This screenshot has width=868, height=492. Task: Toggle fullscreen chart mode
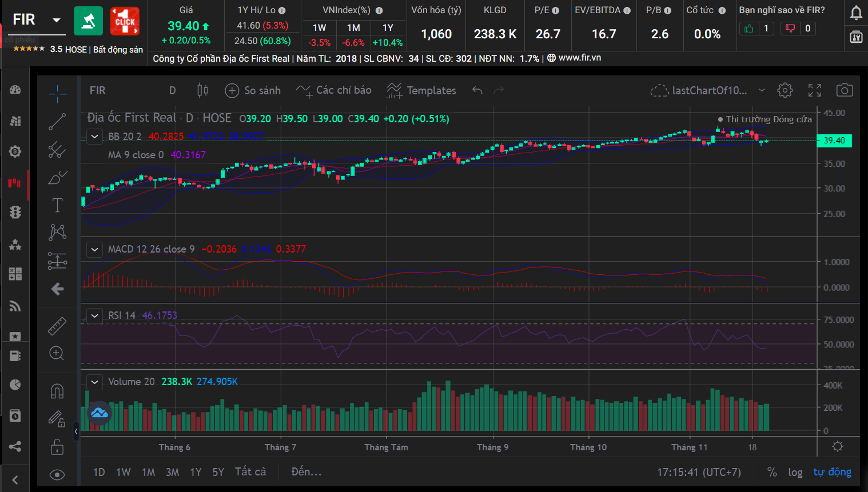pos(815,90)
